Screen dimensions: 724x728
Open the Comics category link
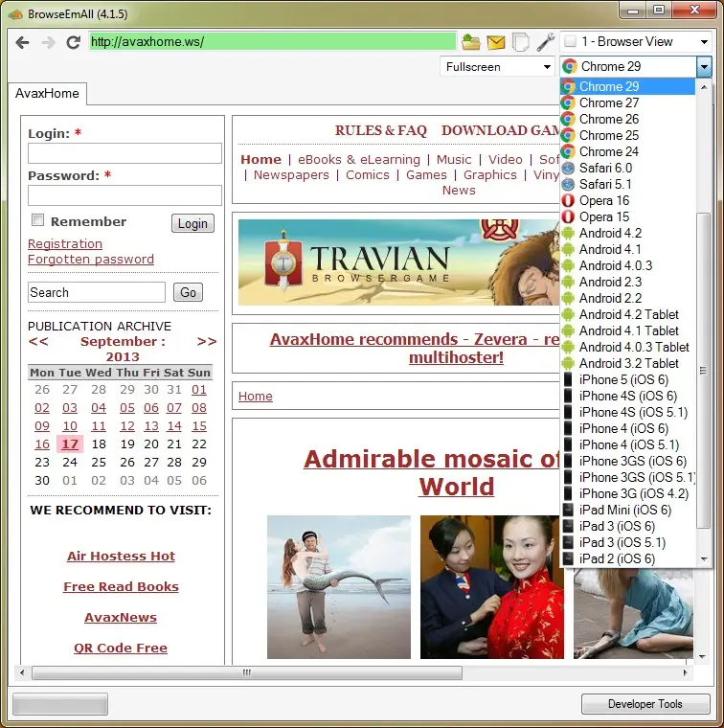click(x=368, y=174)
